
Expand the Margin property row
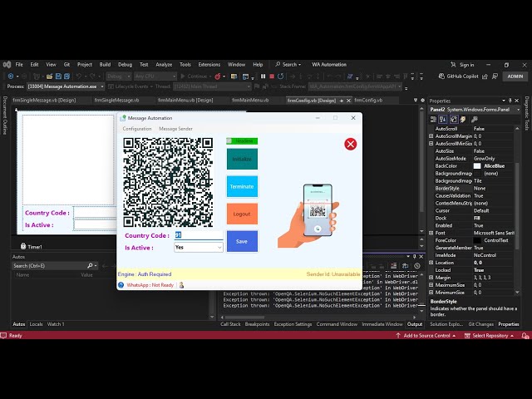[x=431, y=277]
